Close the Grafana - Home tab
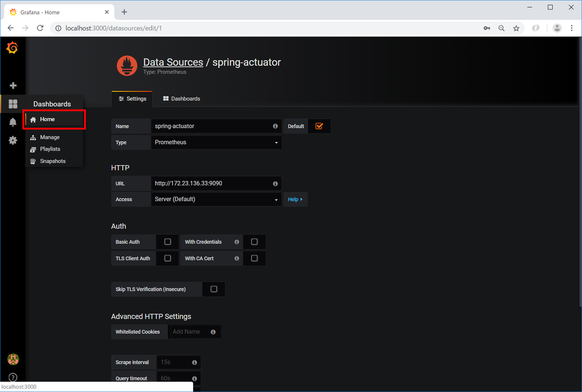This screenshot has width=582, height=392. click(106, 12)
